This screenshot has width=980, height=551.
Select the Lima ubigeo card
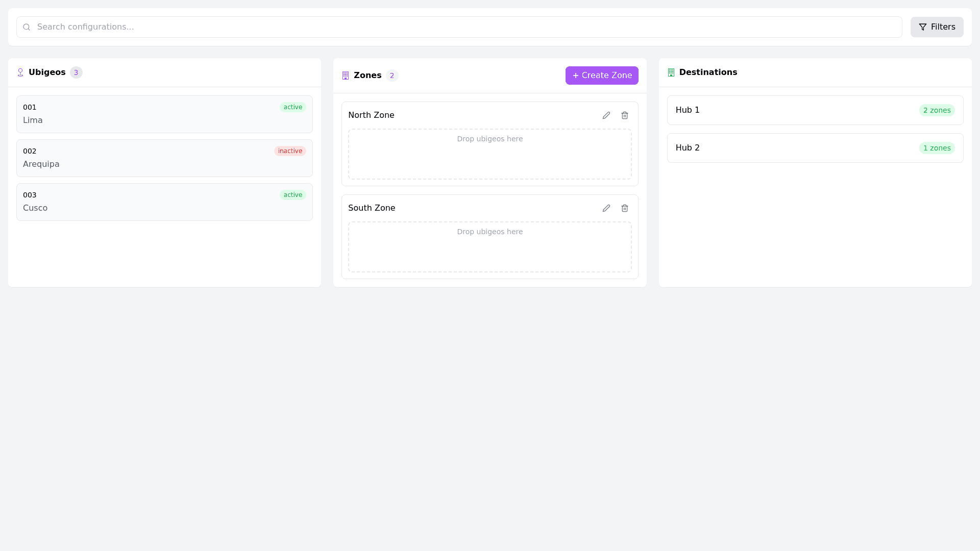click(164, 114)
